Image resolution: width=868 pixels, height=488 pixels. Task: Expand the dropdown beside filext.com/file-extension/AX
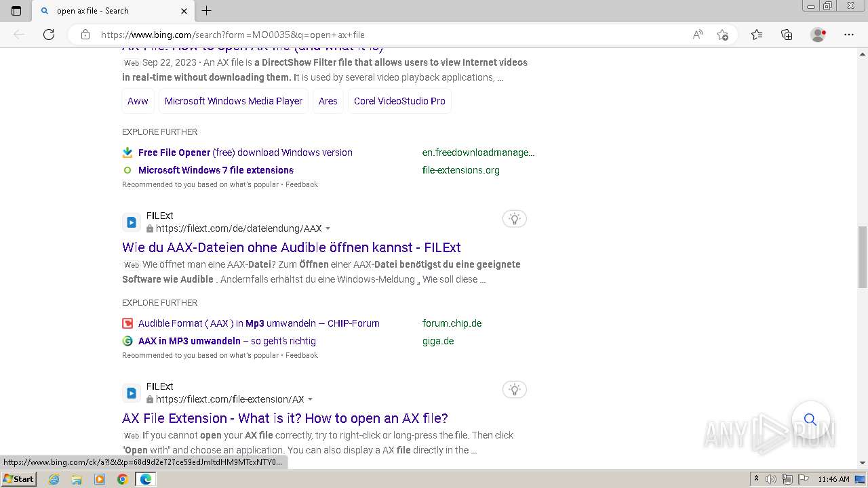pos(311,400)
